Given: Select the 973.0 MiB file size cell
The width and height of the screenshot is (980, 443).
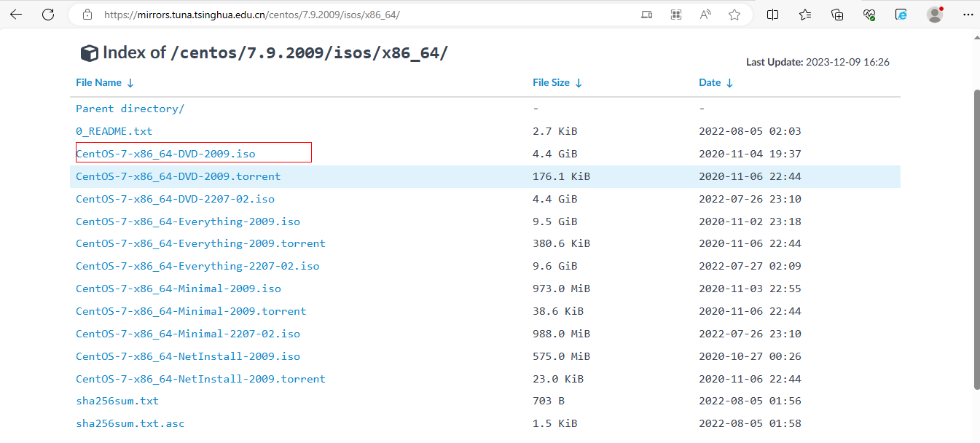Looking at the screenshot, I should coord(561,289).
